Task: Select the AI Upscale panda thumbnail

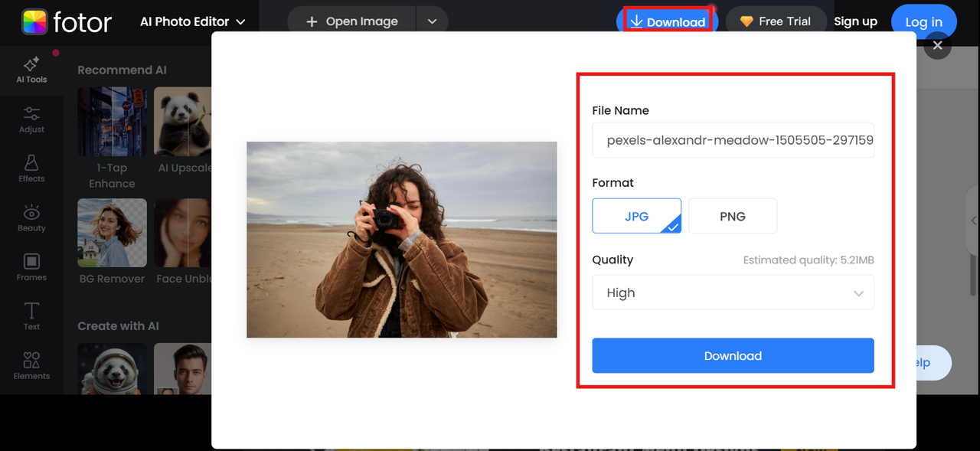Action: [182, 121]
